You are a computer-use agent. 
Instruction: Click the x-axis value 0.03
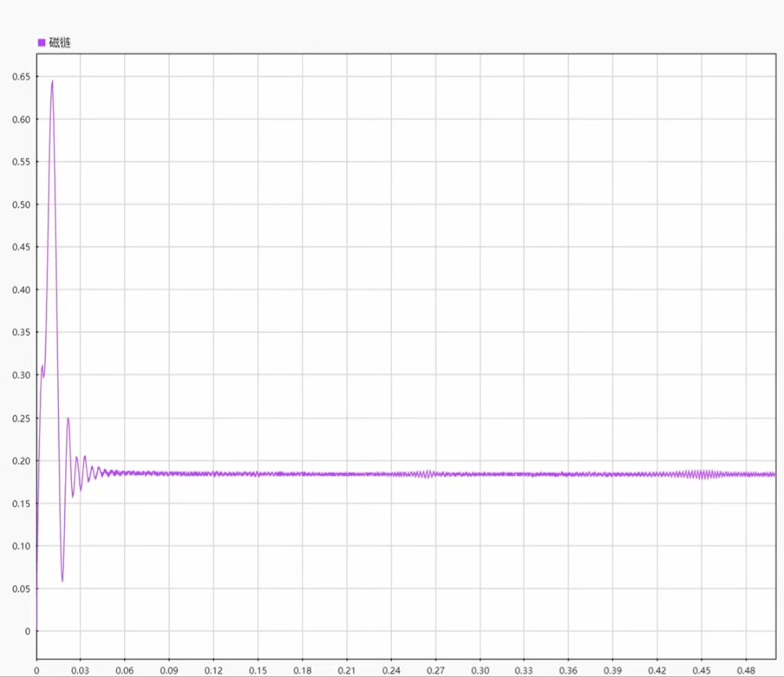click(80, 670)
